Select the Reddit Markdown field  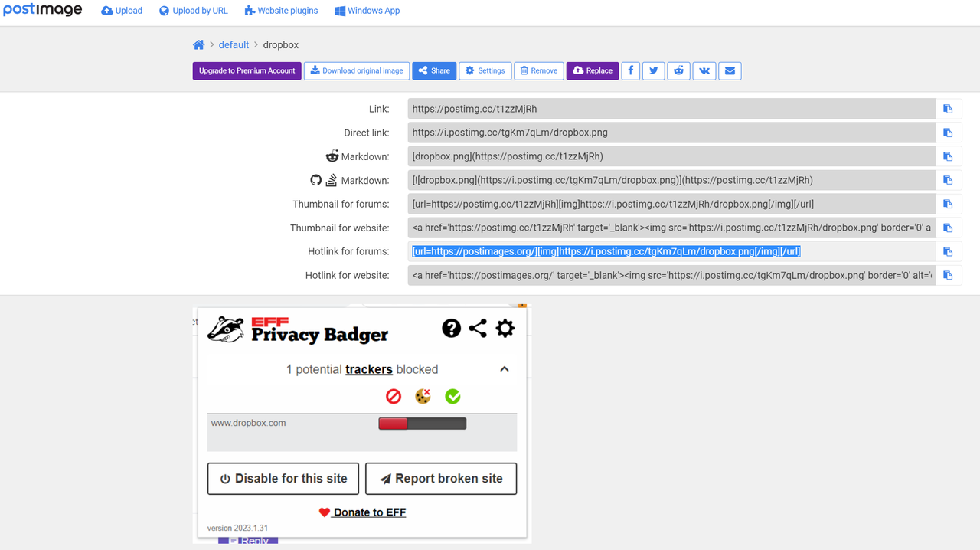(x=671, y=156)
